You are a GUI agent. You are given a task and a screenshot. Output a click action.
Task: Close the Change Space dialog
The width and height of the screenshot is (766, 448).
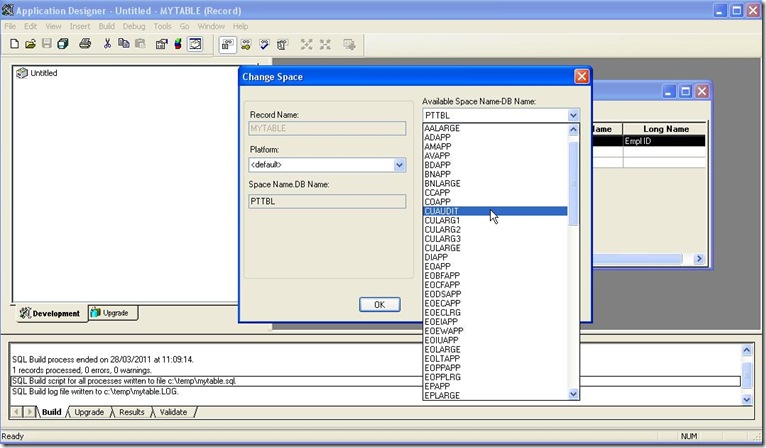point(580,76)
